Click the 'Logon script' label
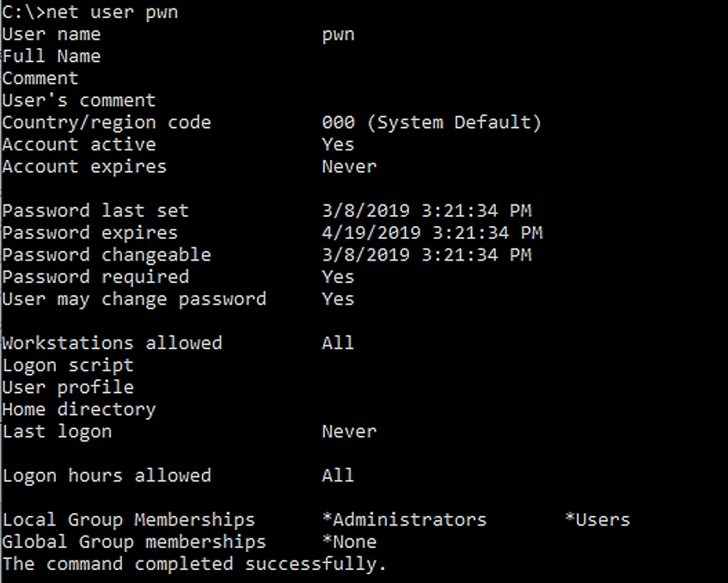728x583 pixels. [68, 365]
